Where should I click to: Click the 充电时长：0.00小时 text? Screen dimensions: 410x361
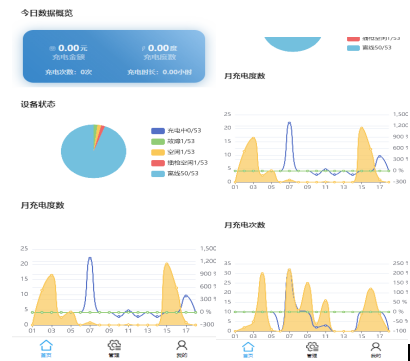(160, 72)
